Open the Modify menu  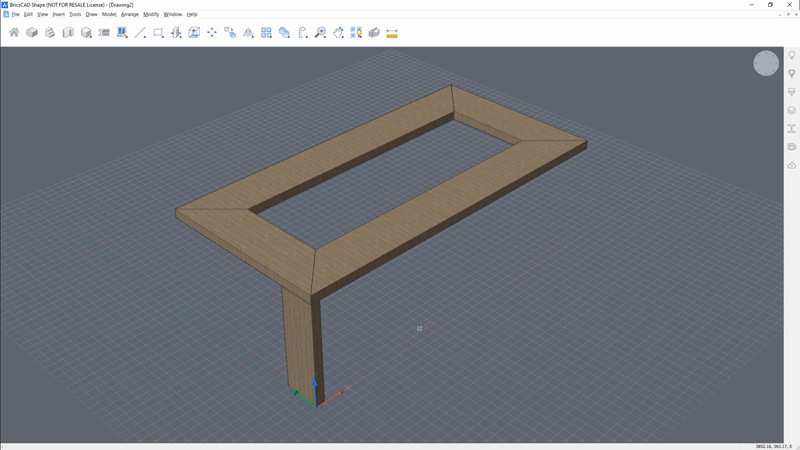pos(151,14)
